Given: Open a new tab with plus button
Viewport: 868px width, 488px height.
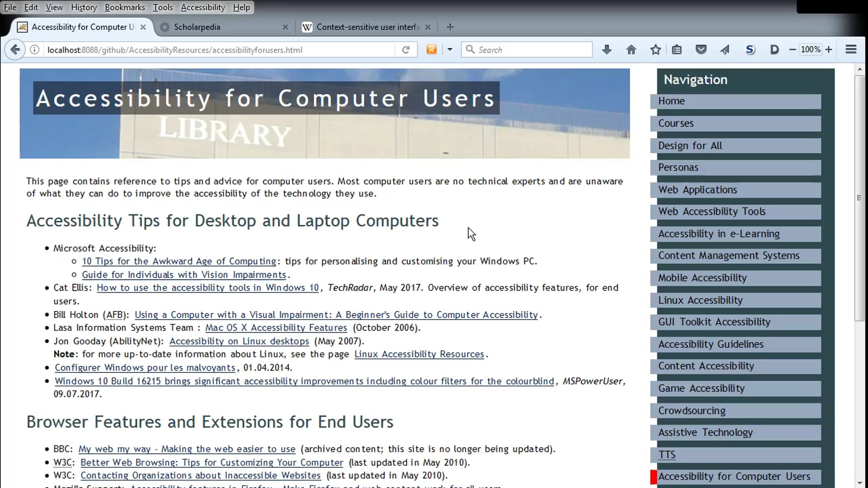Looking at the screenshot, I should point(450,27).
